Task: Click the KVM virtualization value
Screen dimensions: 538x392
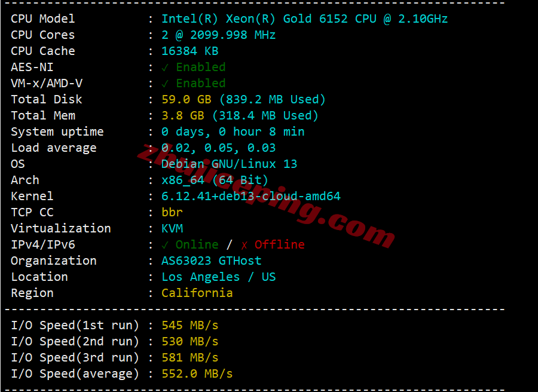Action: click(x=172, y=228)
